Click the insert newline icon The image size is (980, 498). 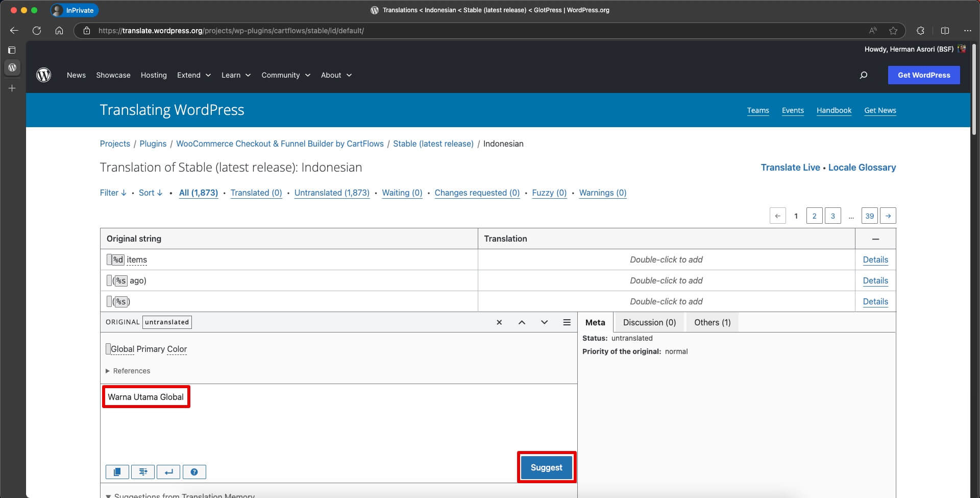[x=168, y=472]
